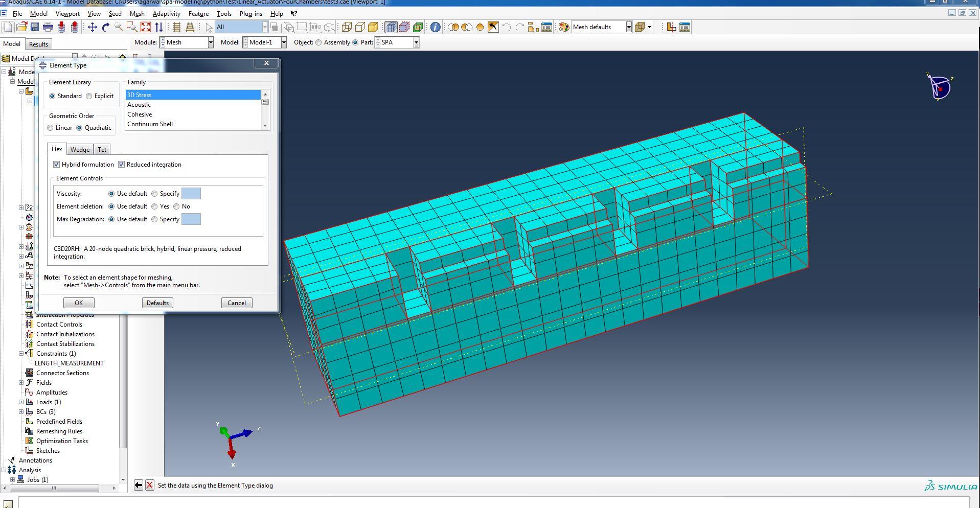The width and height of the screenshot is (980, 508).
Task: Expand the BCs (3) tree node
Action: (x=21, y=412)
